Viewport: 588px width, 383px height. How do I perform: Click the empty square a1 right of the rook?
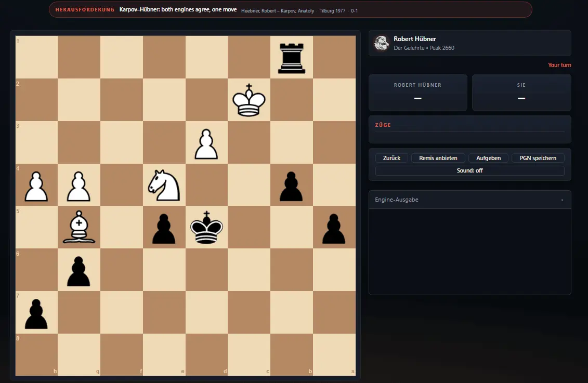pyautogui.click(x=334, y=57)
